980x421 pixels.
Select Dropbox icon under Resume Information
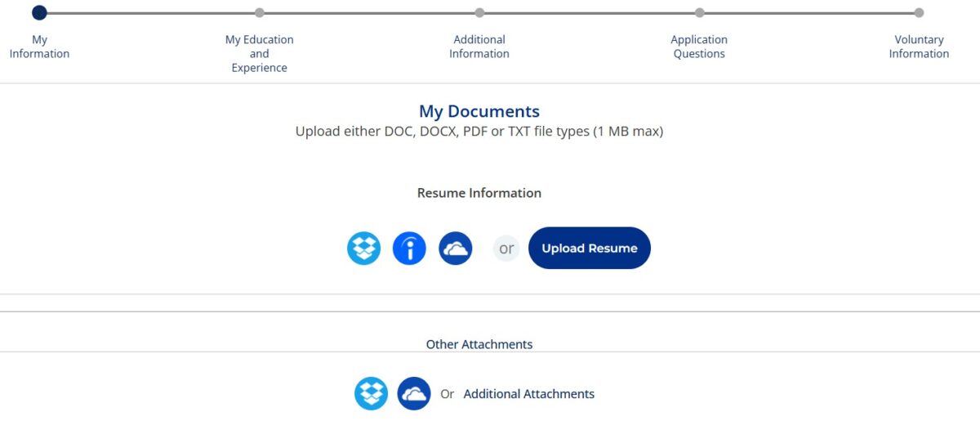click(363, 248)
